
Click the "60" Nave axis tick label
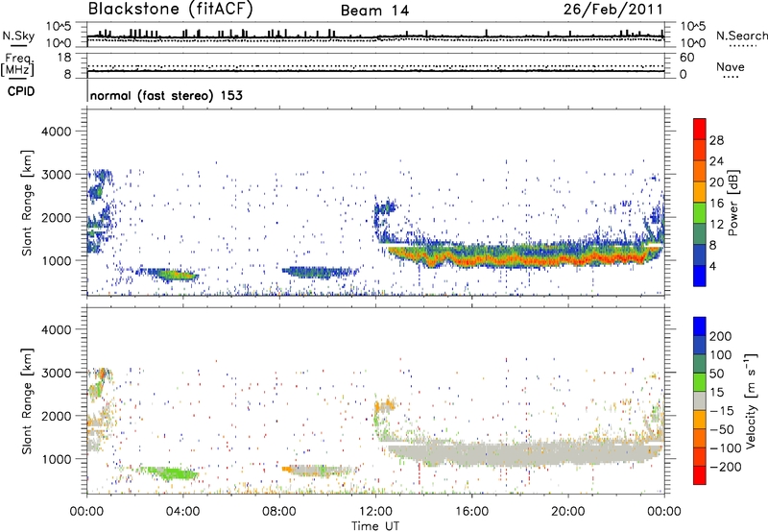coord(686,58)
